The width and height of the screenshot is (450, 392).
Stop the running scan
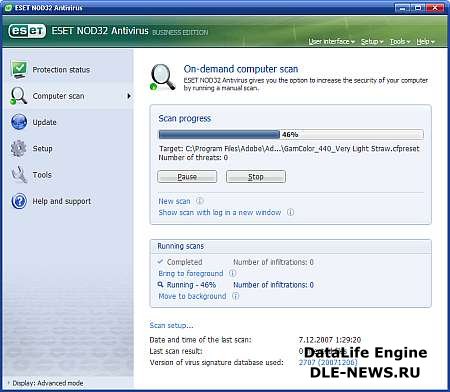coord(256,176)
